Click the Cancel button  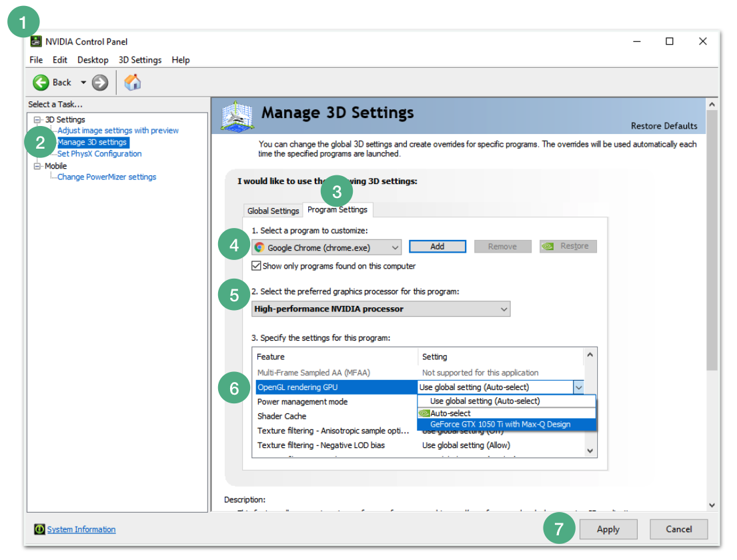(679, 529)
